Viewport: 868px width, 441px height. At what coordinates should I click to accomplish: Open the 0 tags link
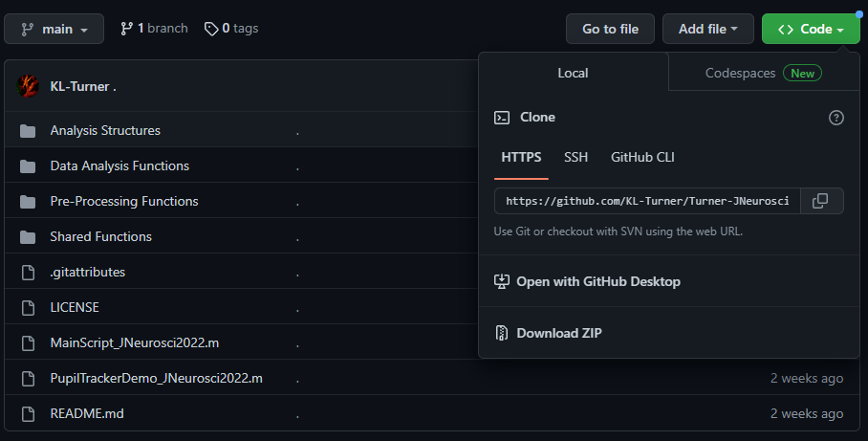pos(231,29)
